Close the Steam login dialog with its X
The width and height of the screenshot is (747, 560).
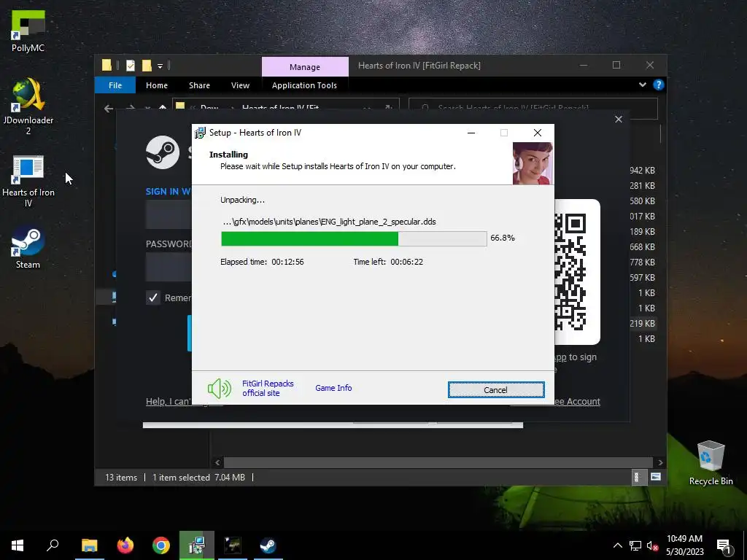(619, 119)
